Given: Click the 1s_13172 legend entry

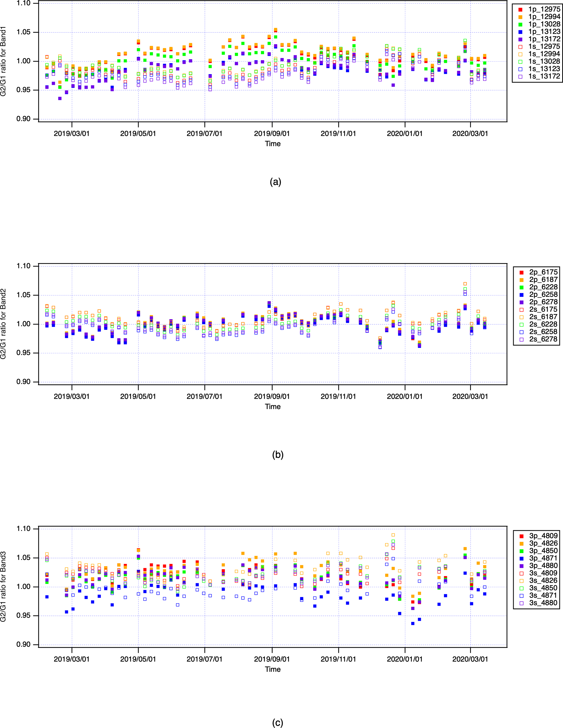Looking at the screenshot, I should (544, 76).
